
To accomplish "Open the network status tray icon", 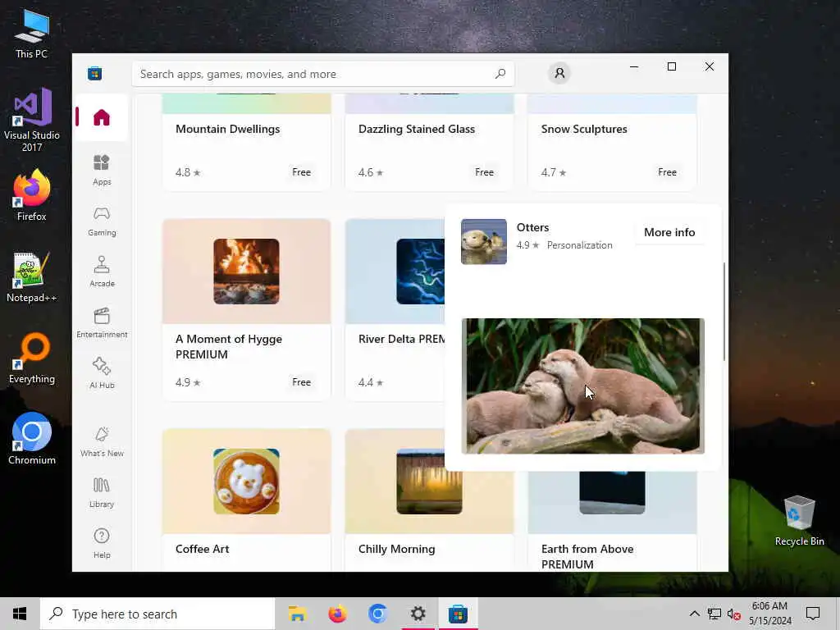I will click(714, 614).
